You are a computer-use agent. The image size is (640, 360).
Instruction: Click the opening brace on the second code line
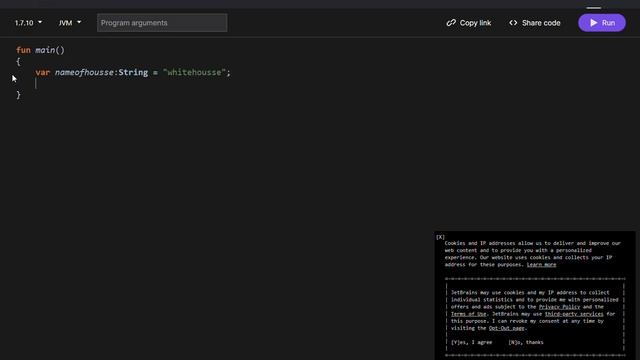(18, 62)
